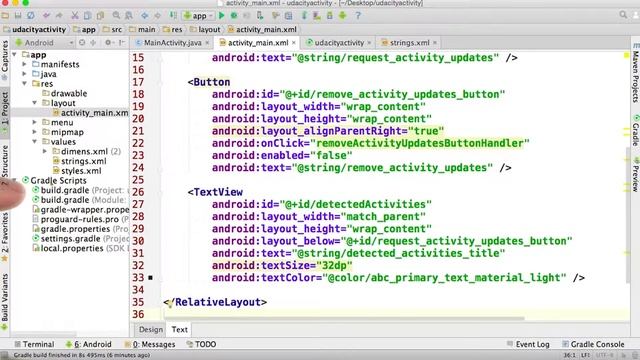Click the Copy toolbar icon

87,16
